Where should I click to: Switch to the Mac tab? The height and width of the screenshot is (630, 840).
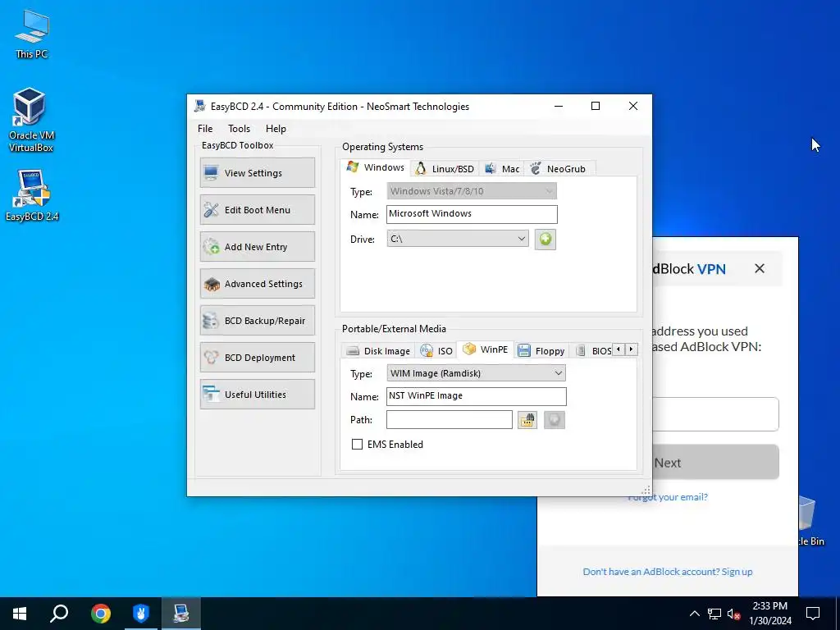[502, 169]
